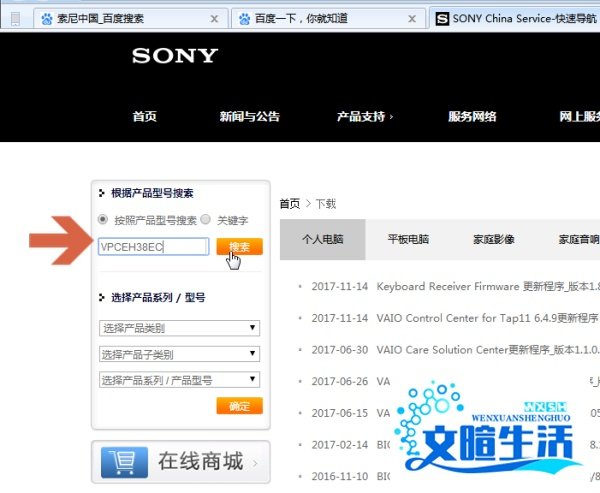Open the 在线商城 banner
The width and height of the screenshot is (600, 493).
click(181, 462)
